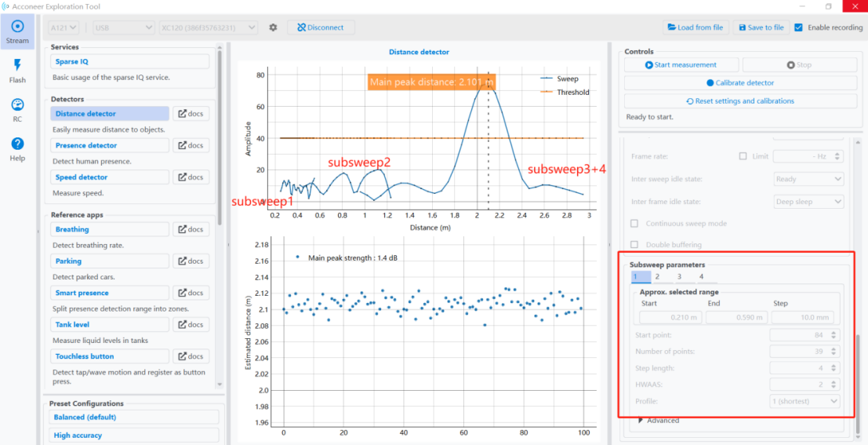Open docs for Parking app
The width and height of the screenshot is (868, 445).
tap(191, 261)
